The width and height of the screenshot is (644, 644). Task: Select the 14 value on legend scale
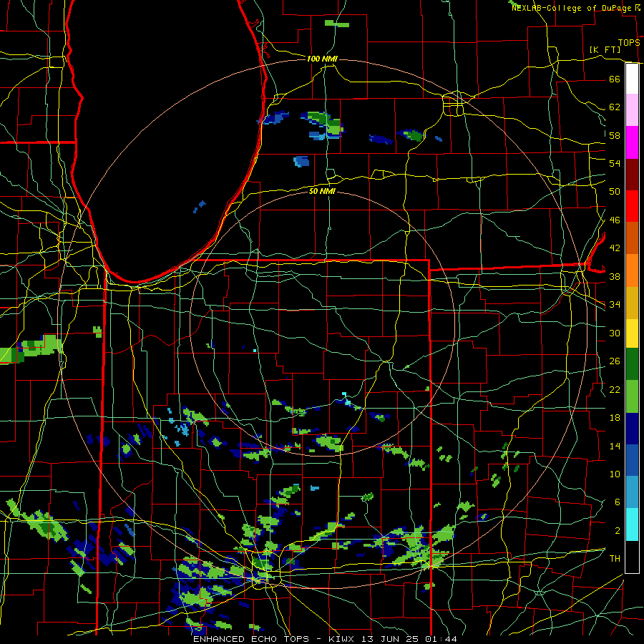[x=615, y=446]
